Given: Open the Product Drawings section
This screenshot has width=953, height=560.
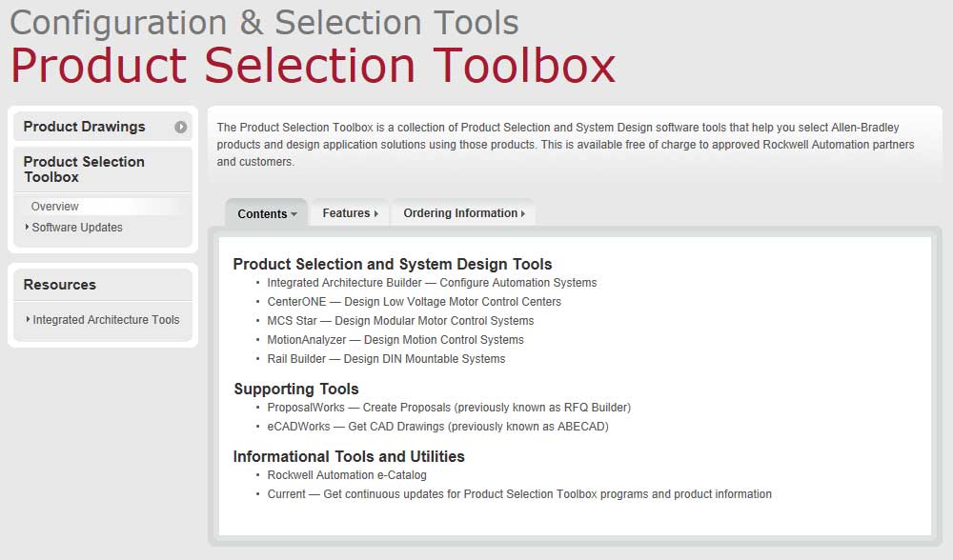Looking at the screenshot, I should click(x=85, y=126).
